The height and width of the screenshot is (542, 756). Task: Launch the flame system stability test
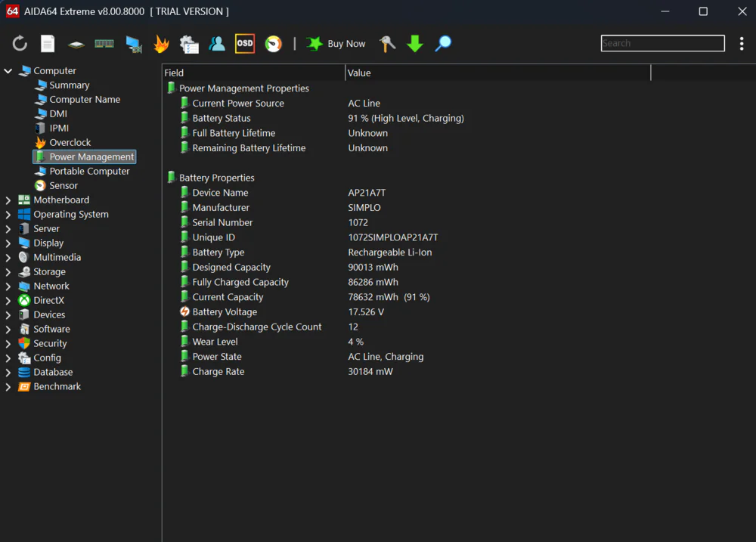coord(161,44)
